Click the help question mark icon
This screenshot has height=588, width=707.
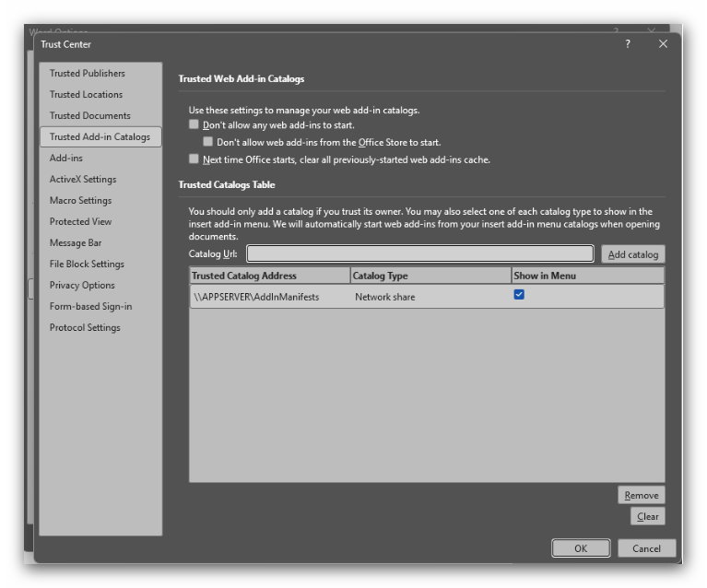click(x=627, y=44)
